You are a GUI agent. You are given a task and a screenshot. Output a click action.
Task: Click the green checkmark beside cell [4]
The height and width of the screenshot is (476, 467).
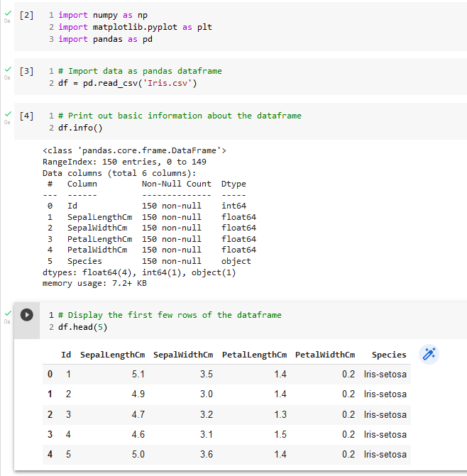[8, 114]
